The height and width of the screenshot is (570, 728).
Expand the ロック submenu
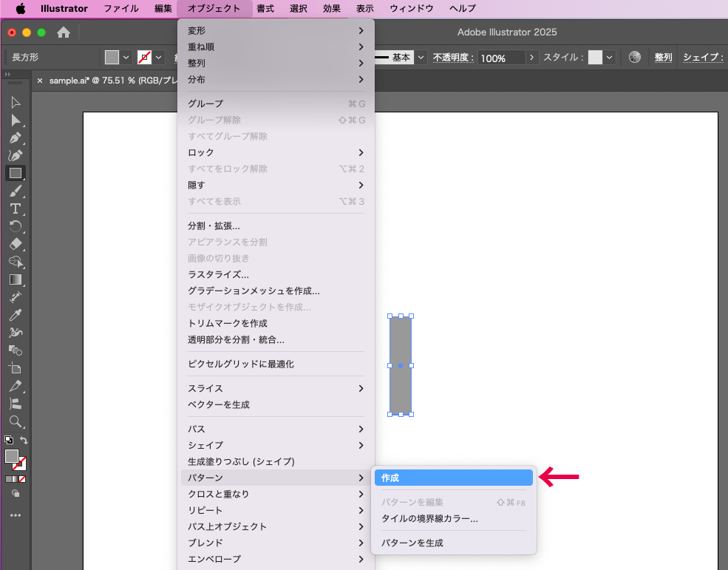pyautogui.click(x=276, y=152)
